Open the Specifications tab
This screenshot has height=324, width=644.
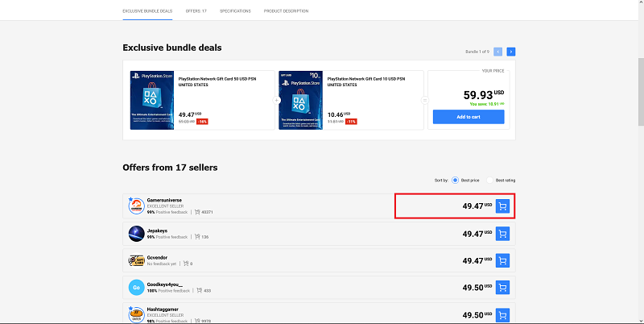coord(235,10)
